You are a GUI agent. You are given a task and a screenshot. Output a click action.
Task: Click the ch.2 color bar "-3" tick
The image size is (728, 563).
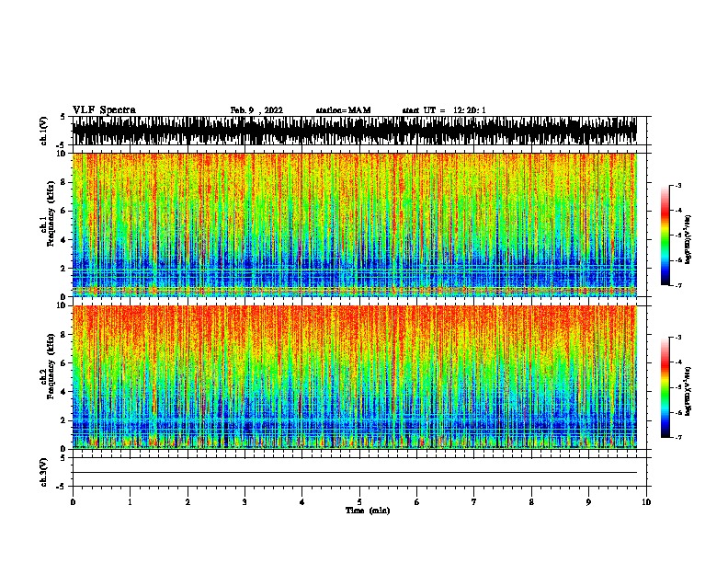tap(678, 338)
